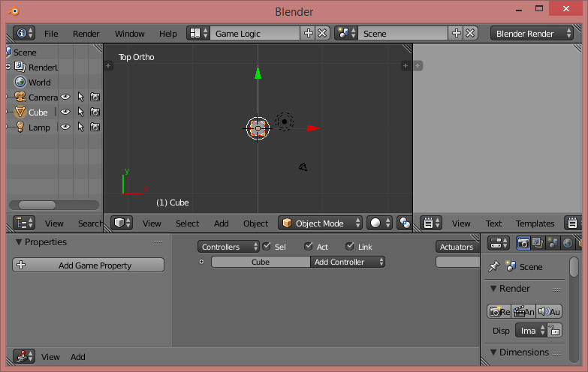
Task: Click the outliner horizontal scrollbar
Action: point(37,205)
